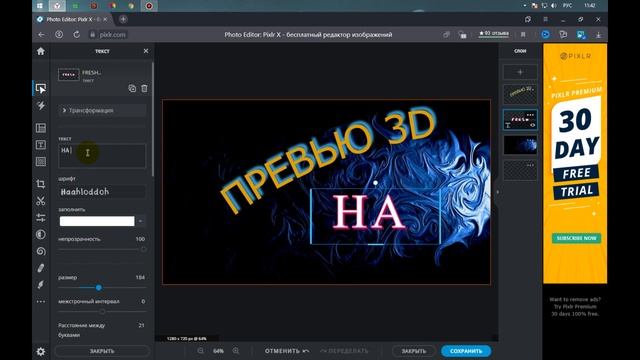Click the red record icon in taskbar
The image size is (640, 360).
click(x=149, y=6)
